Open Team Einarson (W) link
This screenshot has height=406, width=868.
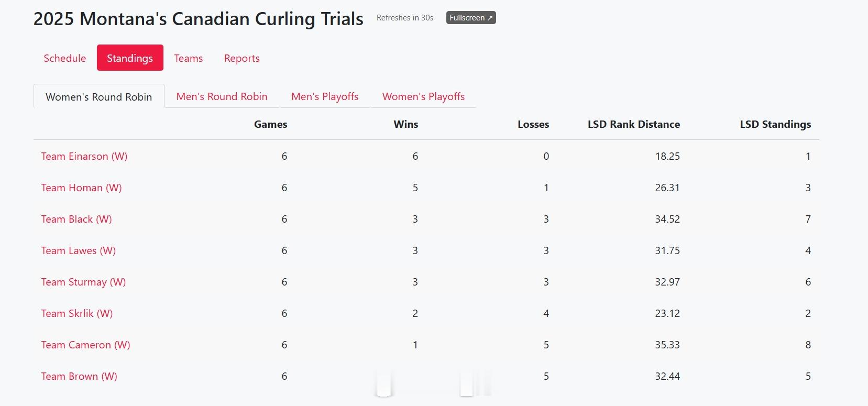(84, 156)
